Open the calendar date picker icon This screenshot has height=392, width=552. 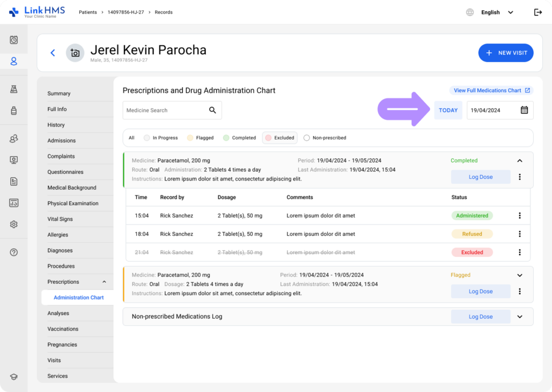[x=524, y=110]
